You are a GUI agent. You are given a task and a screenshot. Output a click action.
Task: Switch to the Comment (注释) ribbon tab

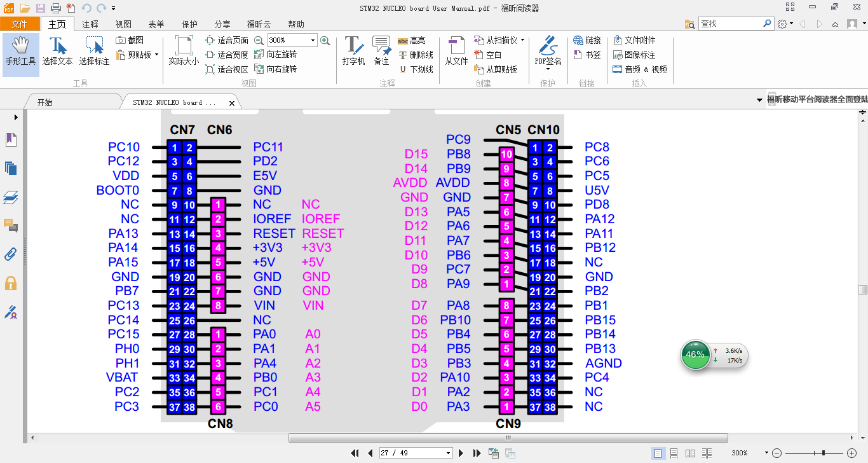[x=90, y=24]
